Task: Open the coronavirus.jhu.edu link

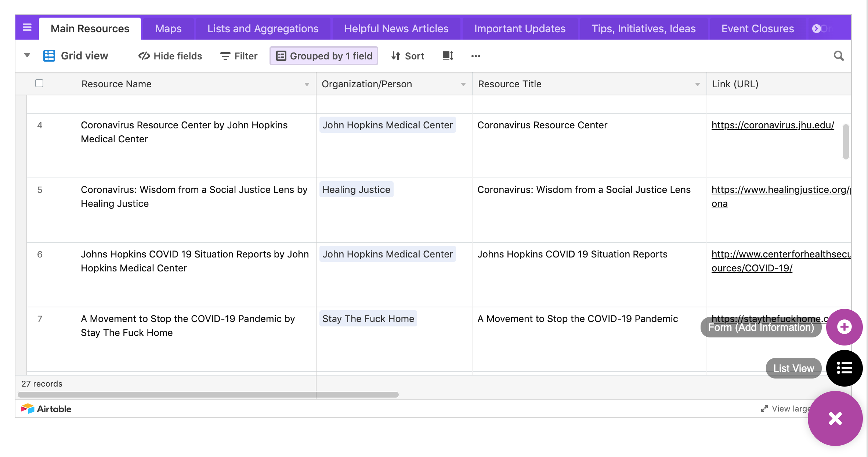Action: point(773,125)
